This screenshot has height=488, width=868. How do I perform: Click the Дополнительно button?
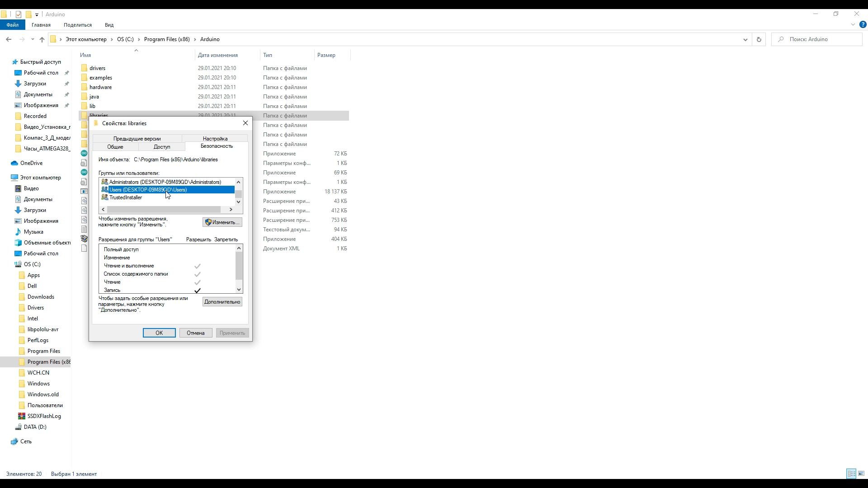pos(222,302)
